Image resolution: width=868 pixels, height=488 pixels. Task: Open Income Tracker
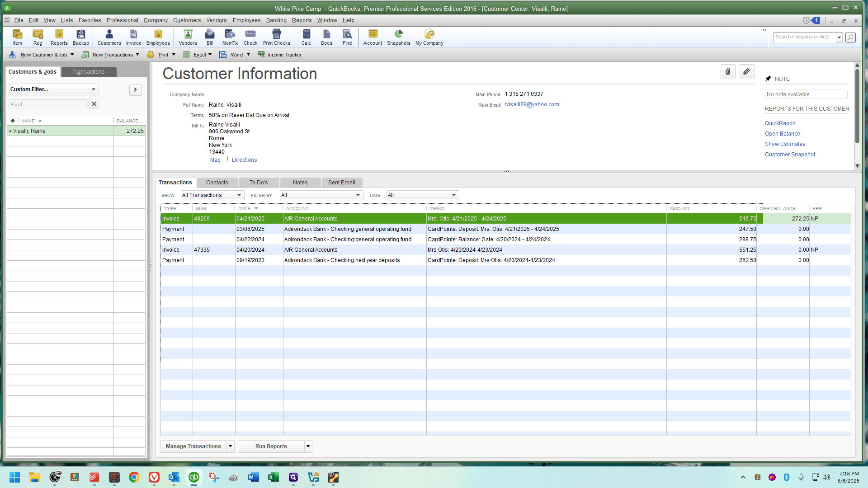[x=279, y=55]
